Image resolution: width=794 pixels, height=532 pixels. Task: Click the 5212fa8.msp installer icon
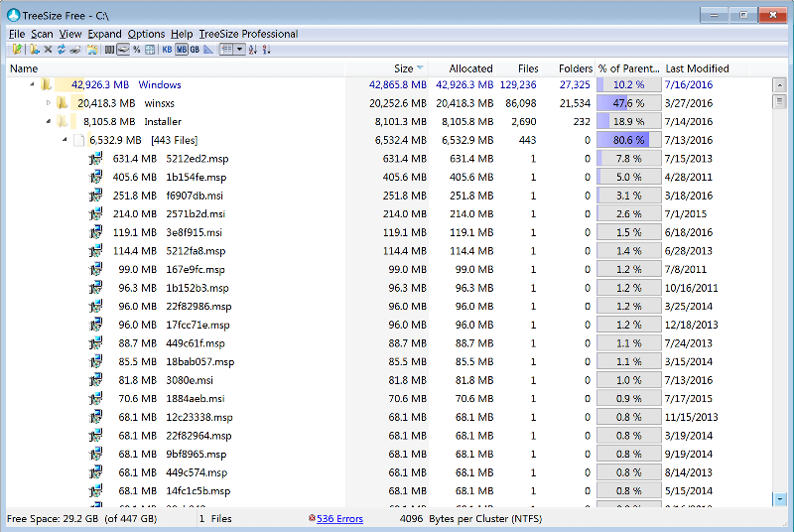[95, 250]
